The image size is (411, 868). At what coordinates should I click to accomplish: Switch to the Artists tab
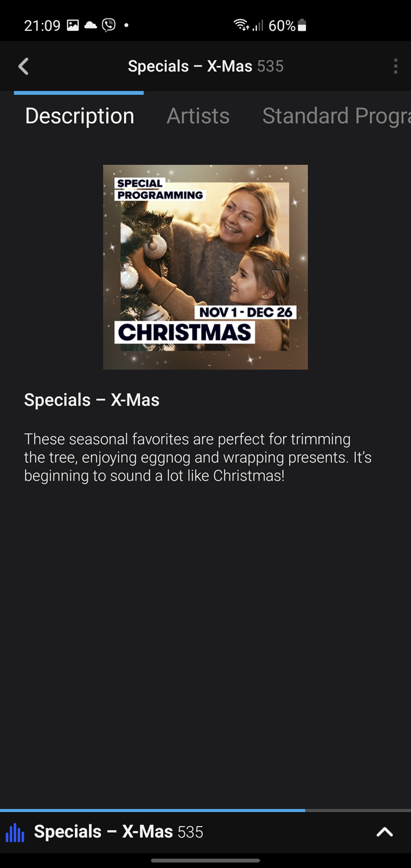tap(198, 116)
